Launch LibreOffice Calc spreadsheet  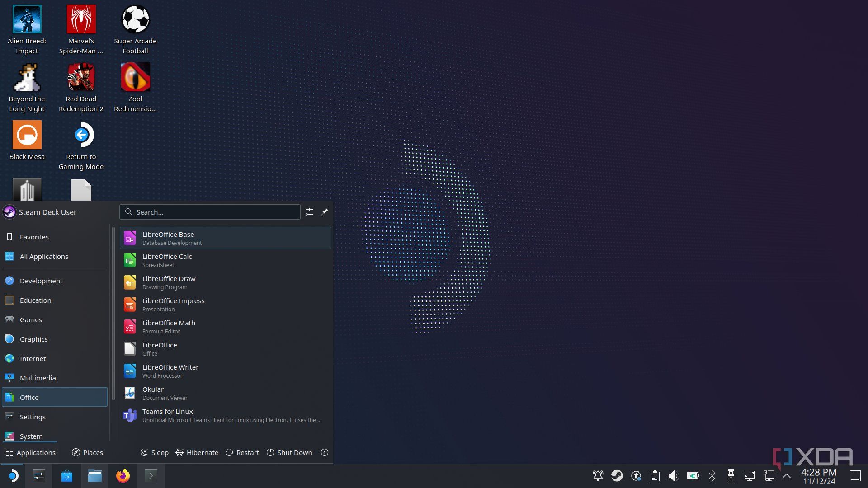point(225,260)
